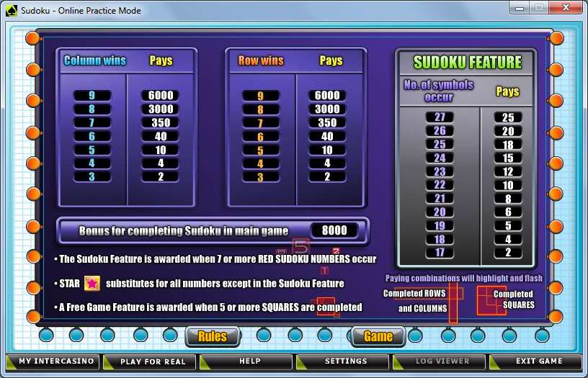Click Column wins 3000 payout

(161, 109)
